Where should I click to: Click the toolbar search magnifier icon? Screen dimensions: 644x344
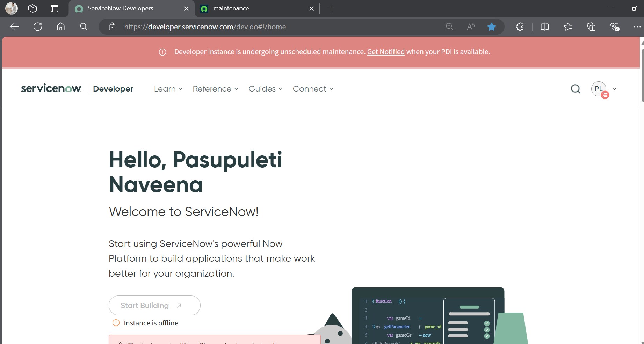tap(84, 27)
